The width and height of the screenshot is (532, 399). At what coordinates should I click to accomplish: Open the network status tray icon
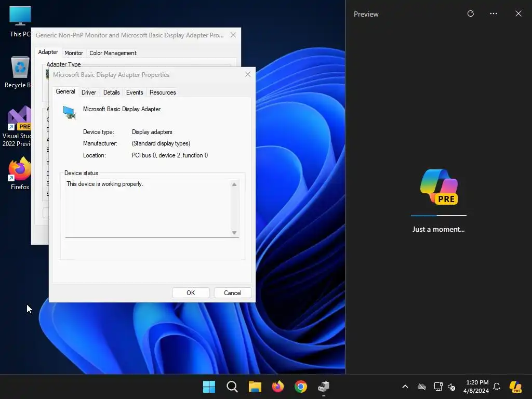pos(438,387)
